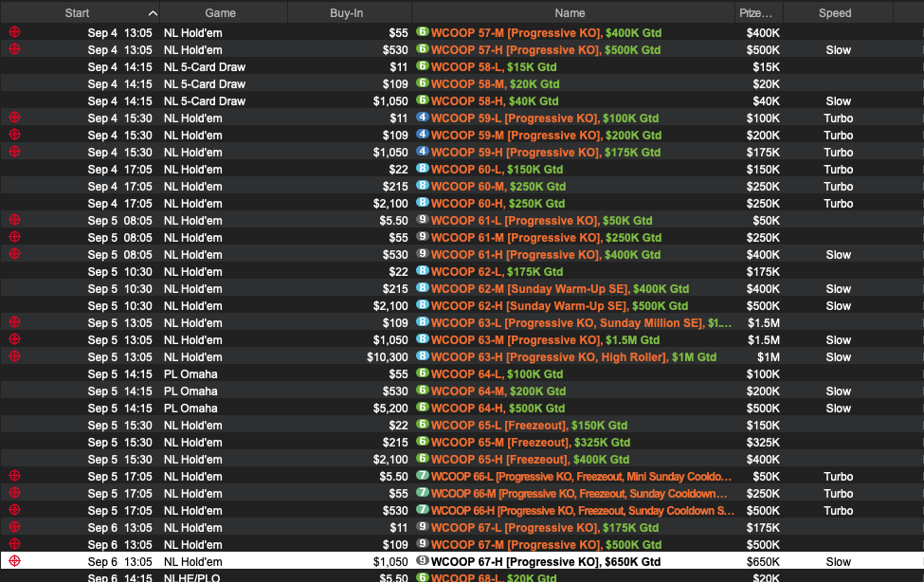Click the red target icon for WCOOP 63-L

[15, 322]
